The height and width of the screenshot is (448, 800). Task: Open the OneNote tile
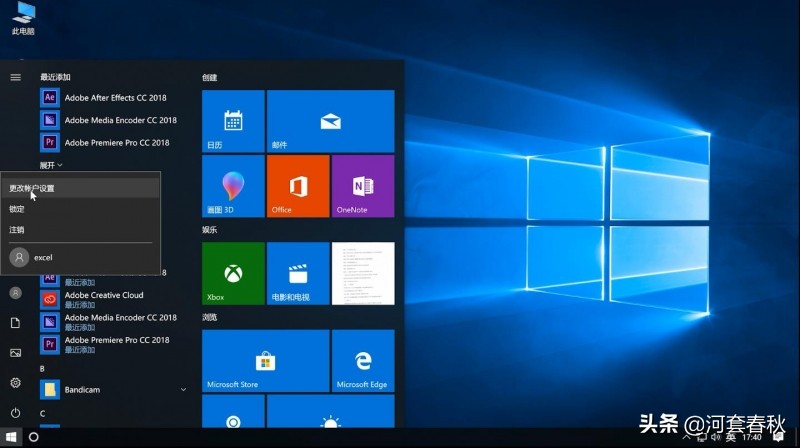tap(362, 186)
